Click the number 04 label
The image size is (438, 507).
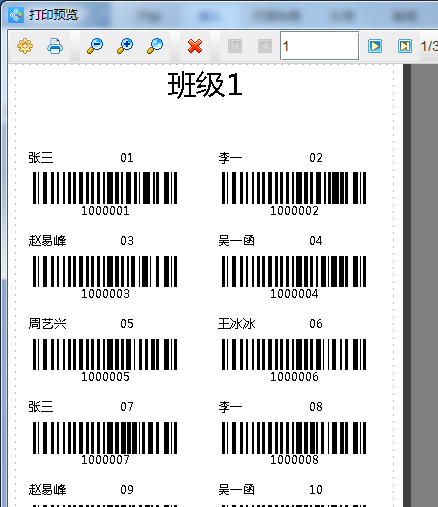pyautogui.click(x=316, y=241)
